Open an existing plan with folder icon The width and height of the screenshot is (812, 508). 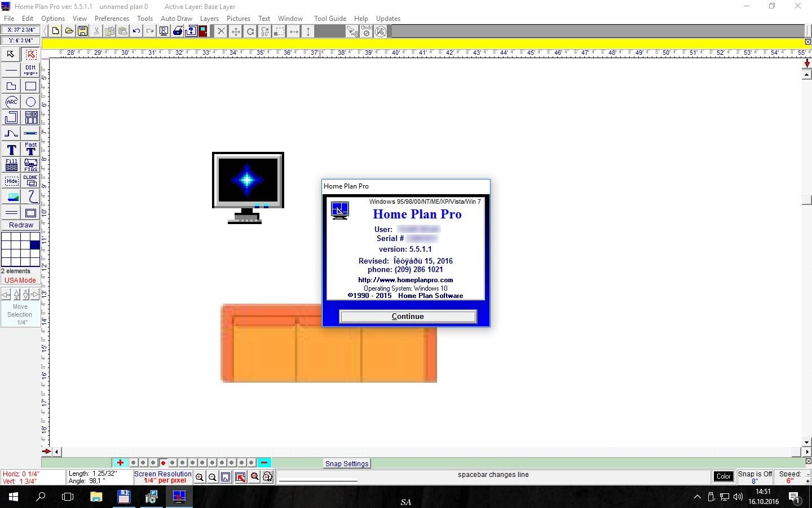pos(69,31)
